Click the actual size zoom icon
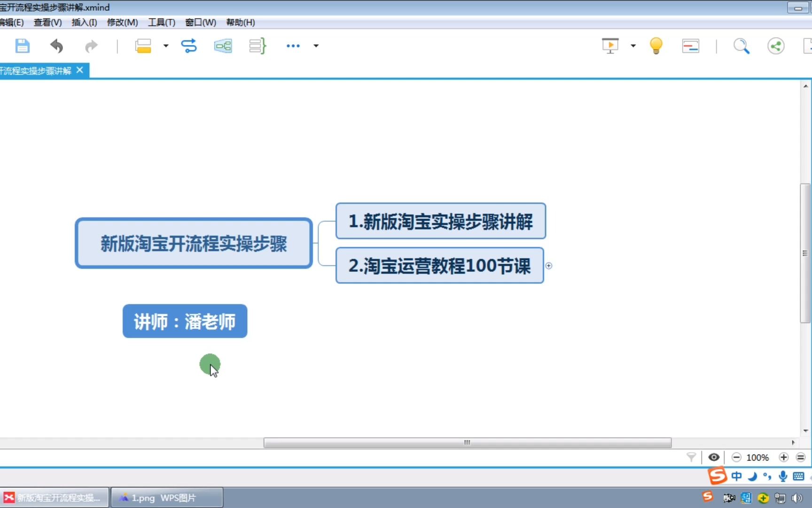 coord(801,457)
